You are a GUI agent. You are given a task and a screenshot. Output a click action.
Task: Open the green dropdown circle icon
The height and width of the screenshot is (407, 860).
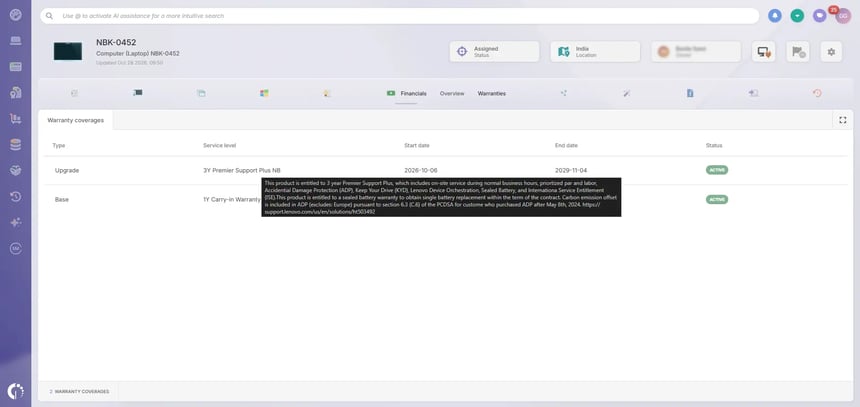tap(797, 16)
